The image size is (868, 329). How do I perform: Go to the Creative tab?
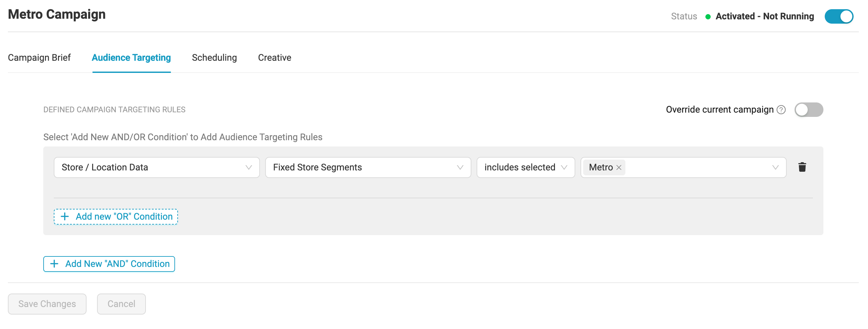coord(274,58)
